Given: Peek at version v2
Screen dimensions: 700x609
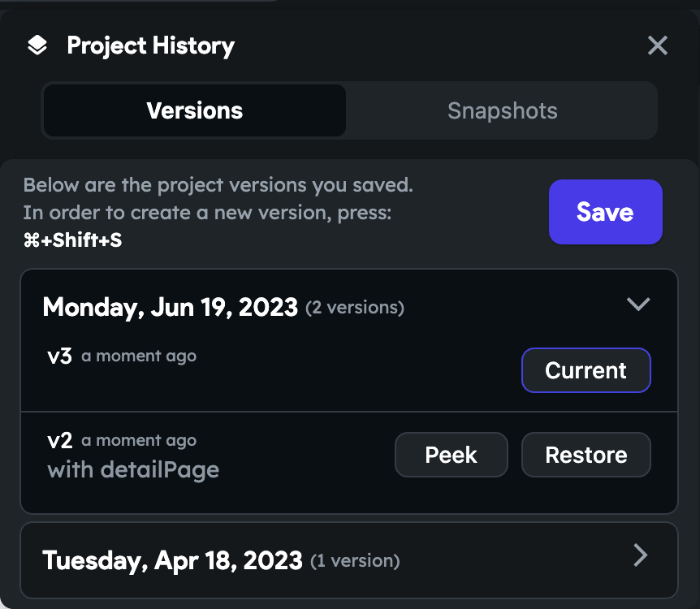Looking at the screenshot, I should click(451, 455).
